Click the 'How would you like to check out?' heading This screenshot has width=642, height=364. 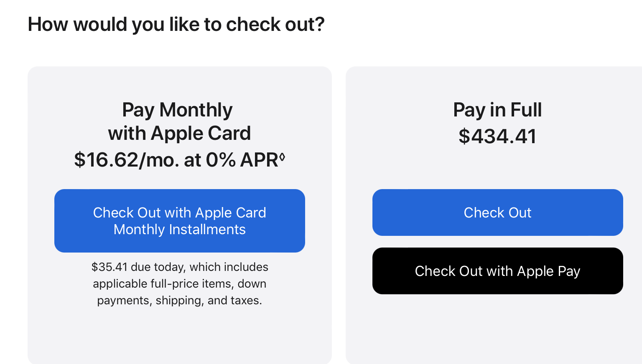[176, 24]
